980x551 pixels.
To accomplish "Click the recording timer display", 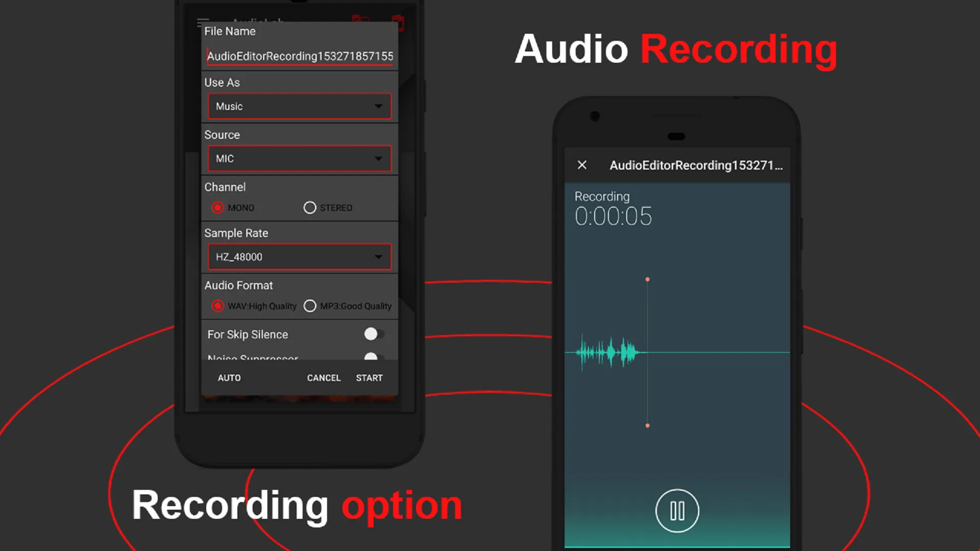I will tap(612, 215).
